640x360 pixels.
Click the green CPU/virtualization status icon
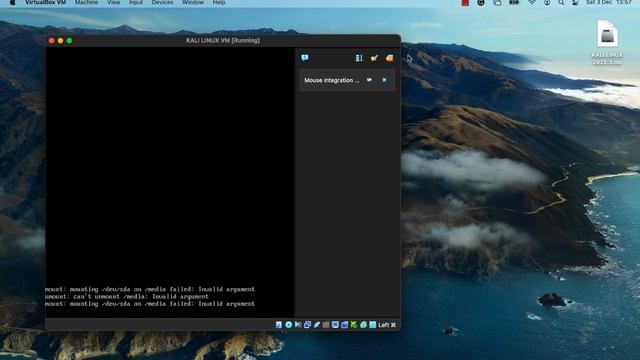[x=353, y=324]
